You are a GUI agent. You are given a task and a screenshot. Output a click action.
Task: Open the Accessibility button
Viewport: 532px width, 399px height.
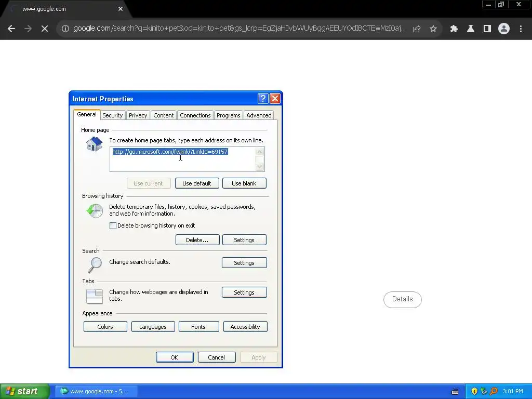245,327
